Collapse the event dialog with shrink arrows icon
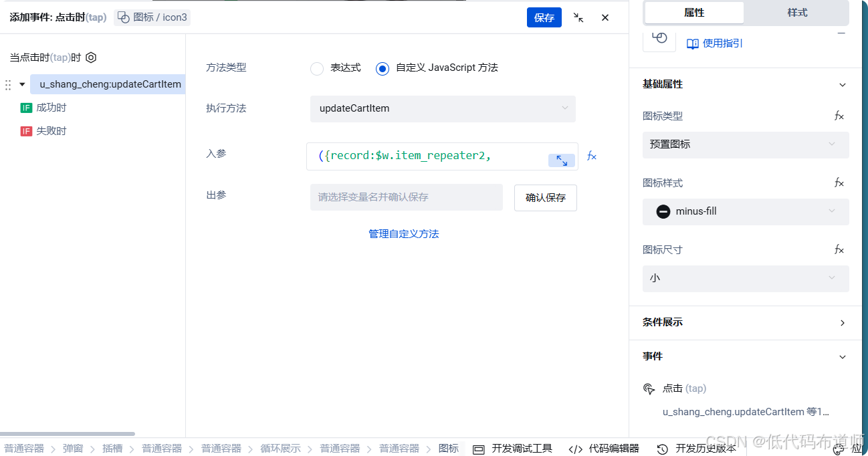 pyautogui.click(x=578, y=17)
